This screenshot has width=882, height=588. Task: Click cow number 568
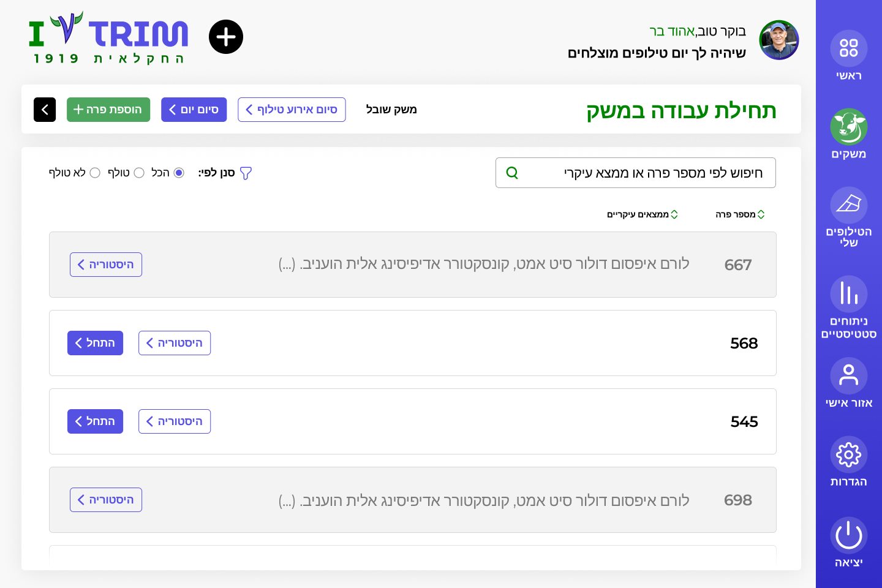coord(744,344)
